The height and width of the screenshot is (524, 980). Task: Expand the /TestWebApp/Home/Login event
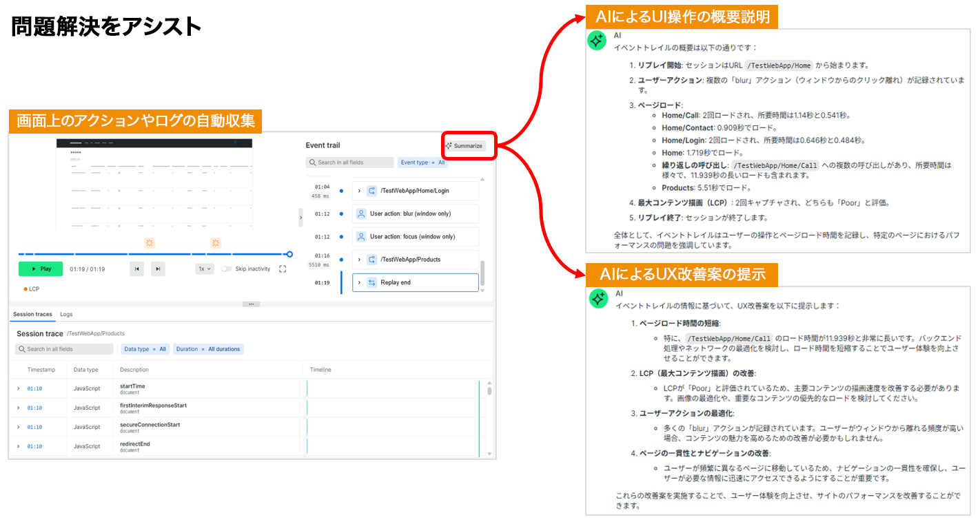[x=359, y=191]
